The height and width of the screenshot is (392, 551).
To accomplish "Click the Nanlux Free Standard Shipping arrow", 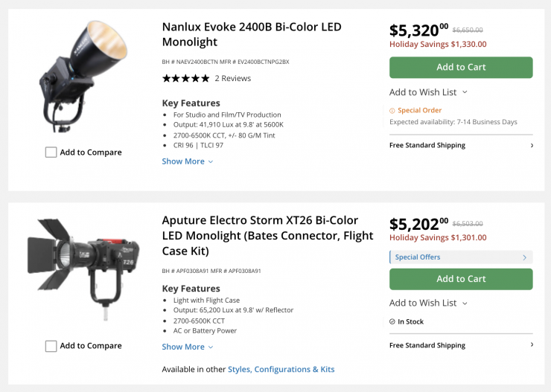I will tap(531, 146).
